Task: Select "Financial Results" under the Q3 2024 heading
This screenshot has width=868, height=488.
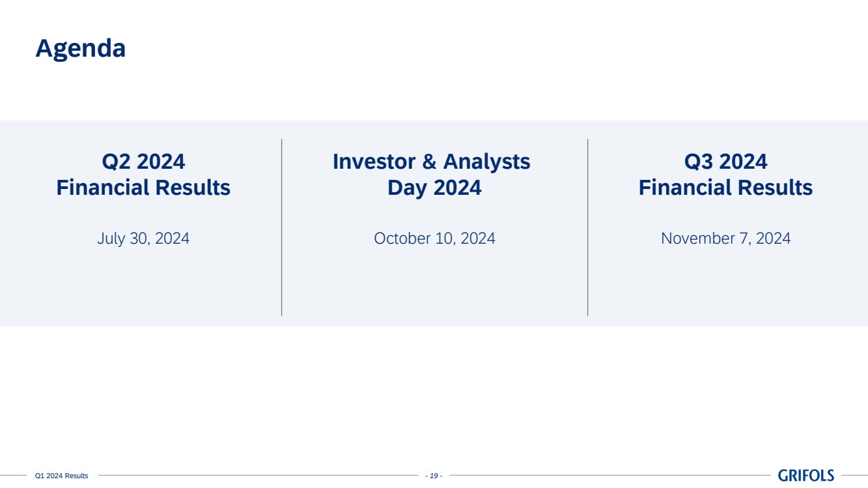Action: click(x=725, y=188)
